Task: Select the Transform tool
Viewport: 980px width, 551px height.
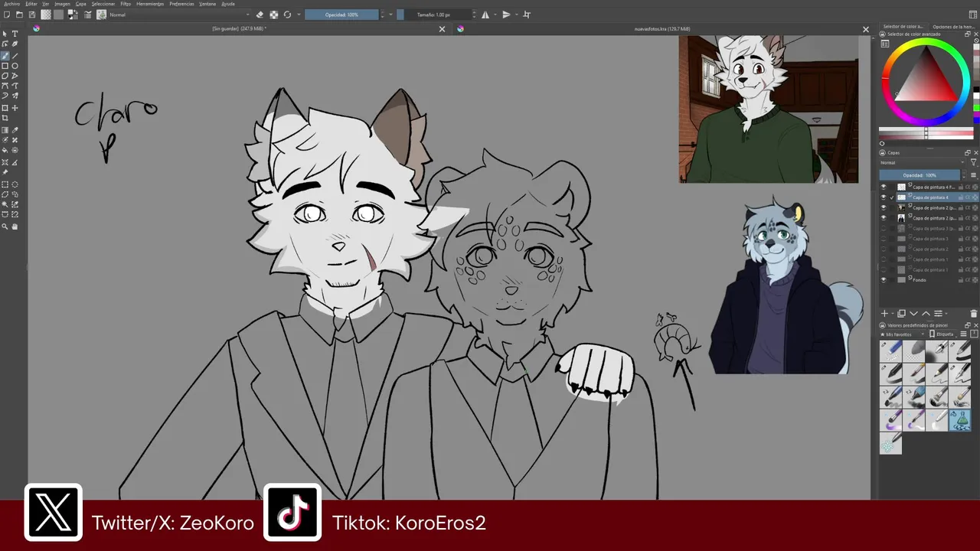Action: (5, 108)
